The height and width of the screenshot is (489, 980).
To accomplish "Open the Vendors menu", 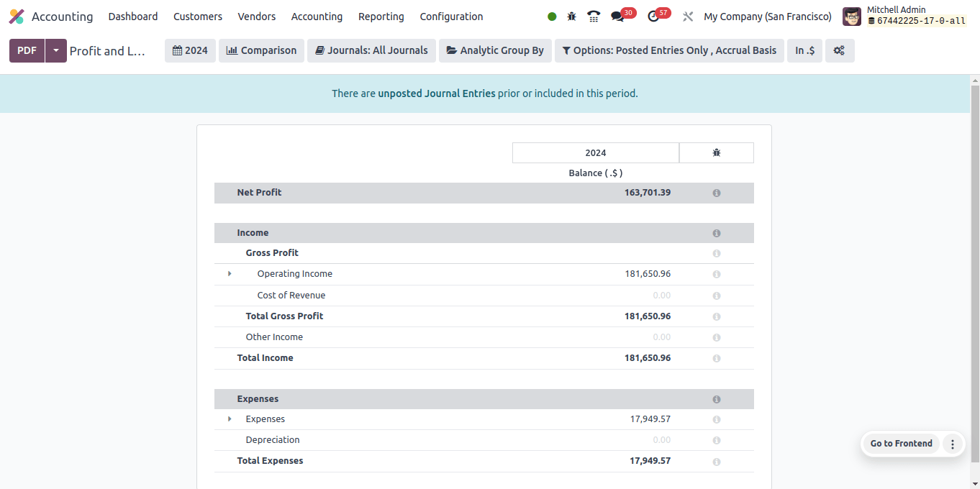I will tap(257, 17).
